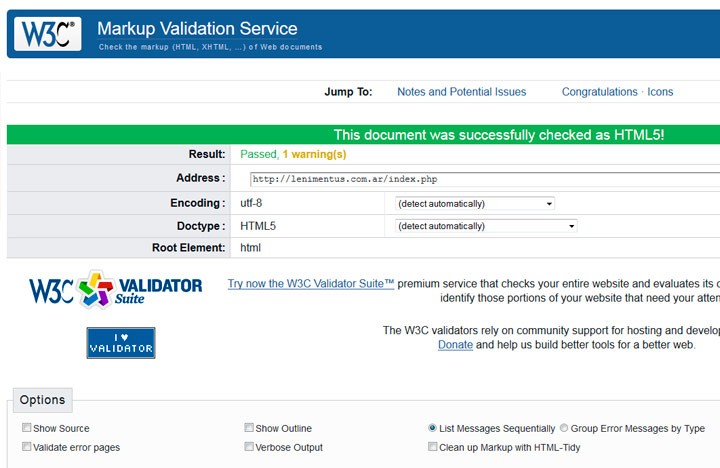Jump to Congratulations · Icons section
Image resolution: width=720 pixels, height=468 pixels.
(617, 92)
